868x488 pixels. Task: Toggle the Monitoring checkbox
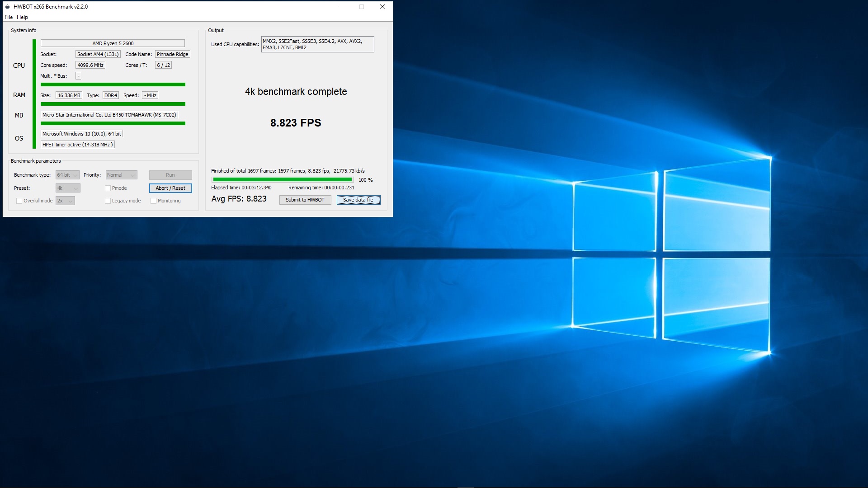pyautogui.click(x=153, y=201)
